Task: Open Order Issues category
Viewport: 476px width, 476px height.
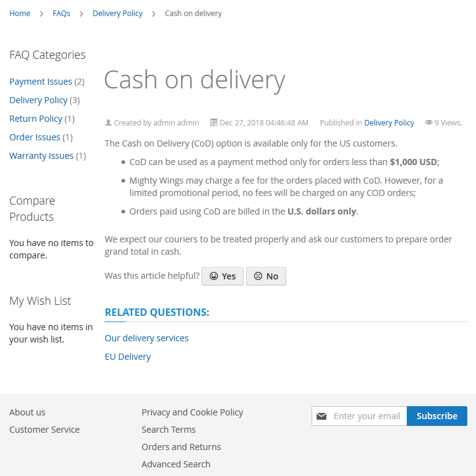Action: [35, 137]
